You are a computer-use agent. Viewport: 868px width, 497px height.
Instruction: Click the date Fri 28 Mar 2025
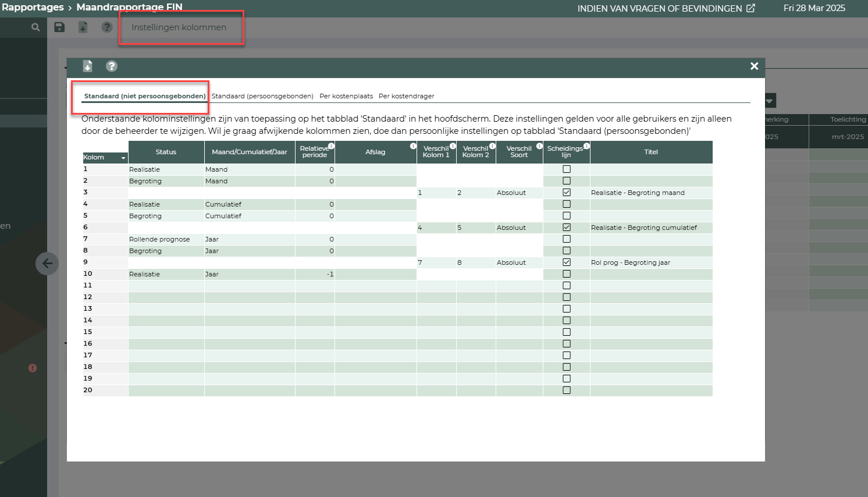coord(814,8)
